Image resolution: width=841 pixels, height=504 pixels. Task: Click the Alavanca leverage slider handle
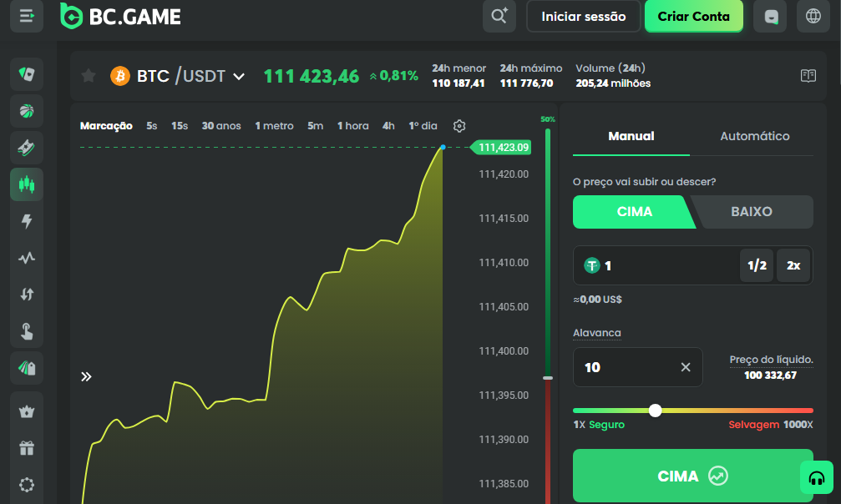click(x=656, y=410)
